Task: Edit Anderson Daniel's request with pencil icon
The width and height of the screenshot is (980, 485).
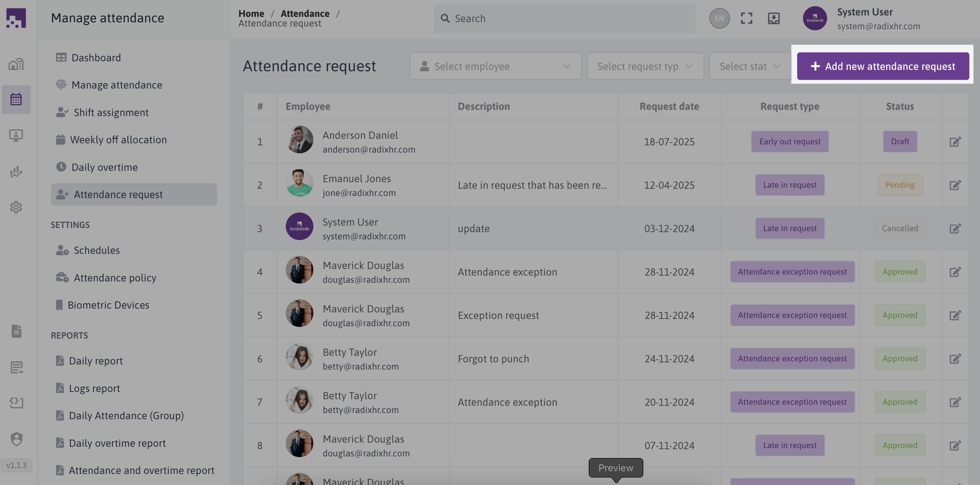Action: (x=955, y=142)
